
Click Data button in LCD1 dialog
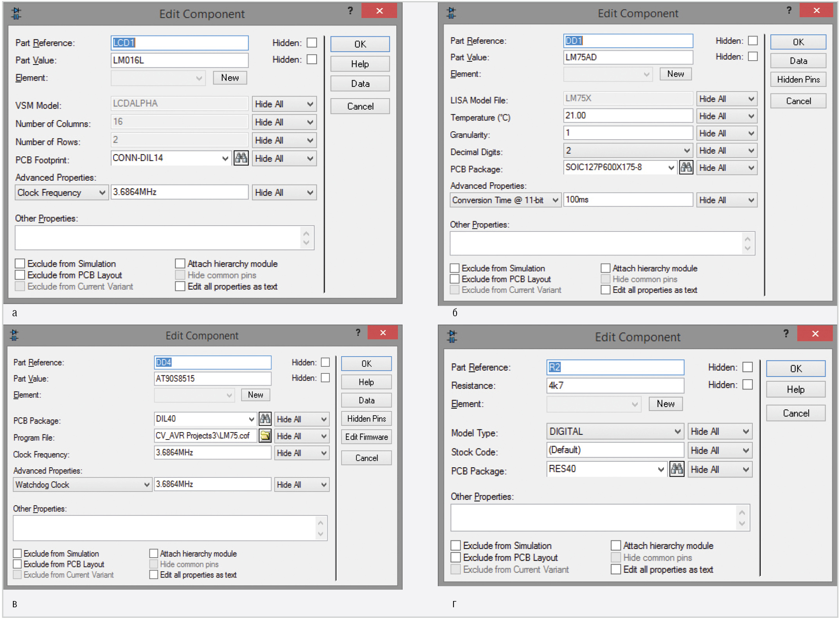[360, 84]
